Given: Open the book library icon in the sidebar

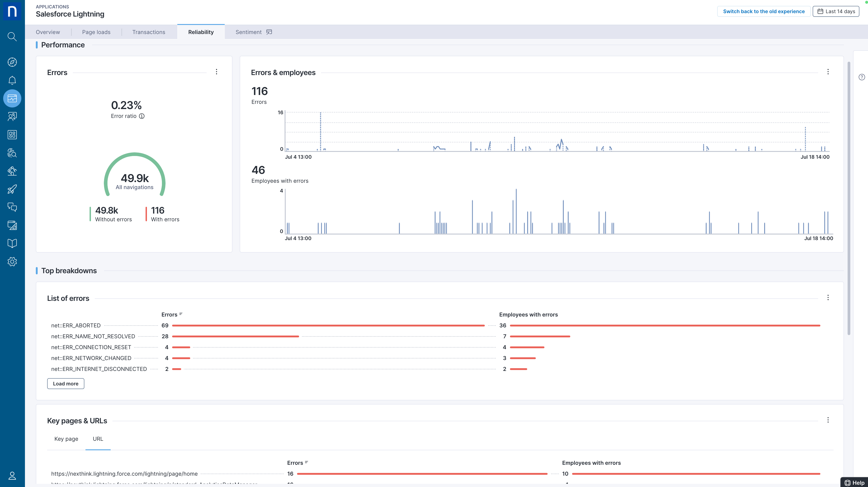Looking at the screenshot, I should 12,243.
